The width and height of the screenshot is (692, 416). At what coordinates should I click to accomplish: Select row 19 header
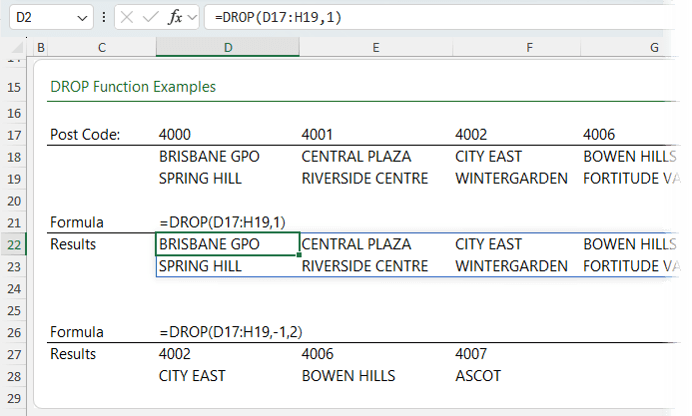tap(14, 179)
